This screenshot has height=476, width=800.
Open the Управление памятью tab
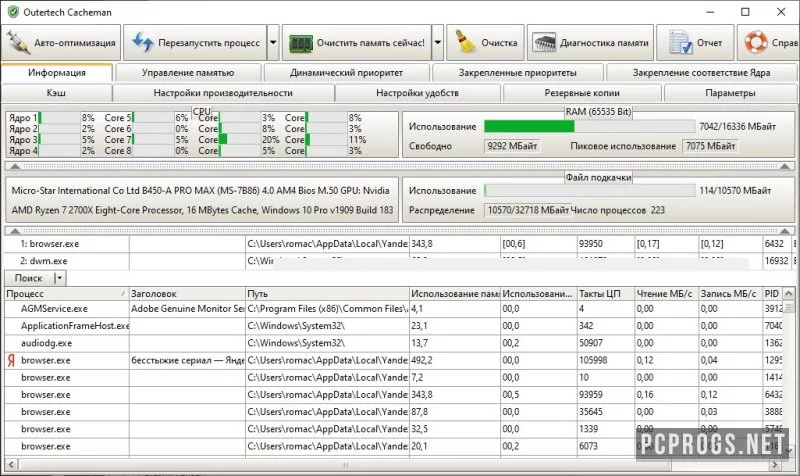click(188, 72)
